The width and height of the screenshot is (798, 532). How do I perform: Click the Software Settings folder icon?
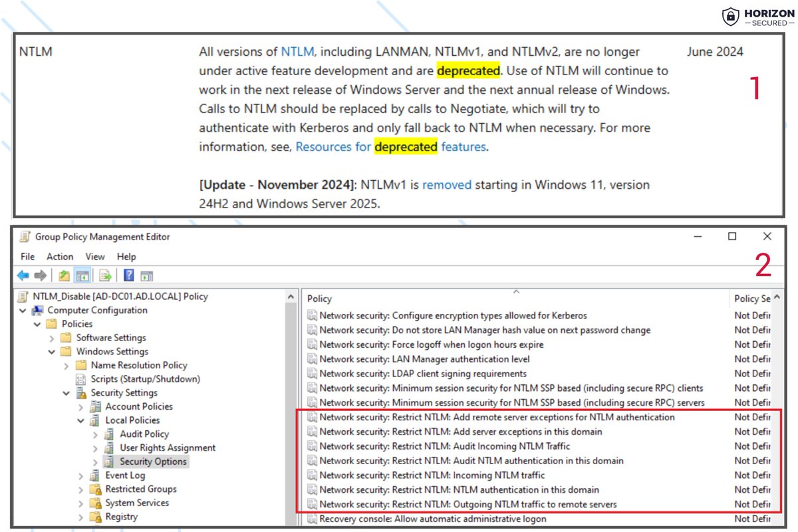point(66,338)
